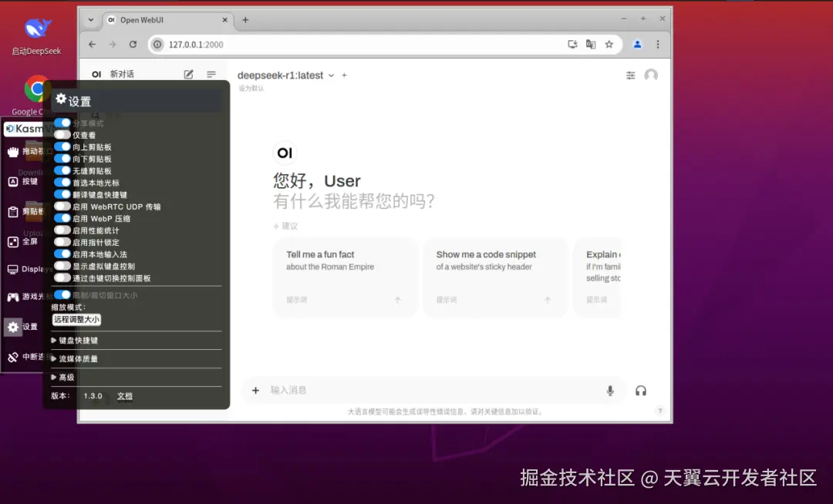Viewport: 833px width, 504px height.
Task: Enable the WebRTC UDP 传输 toggle
Action: point(62,207)
